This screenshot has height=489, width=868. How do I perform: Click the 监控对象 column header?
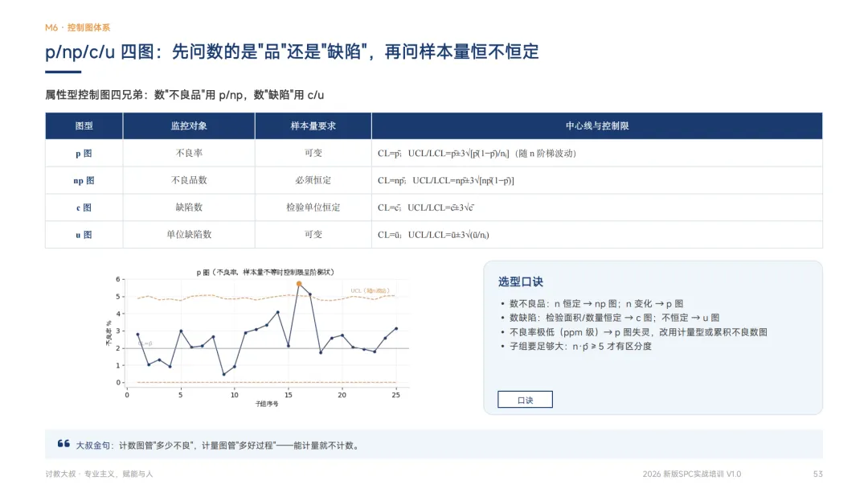[x=189, y=125]
